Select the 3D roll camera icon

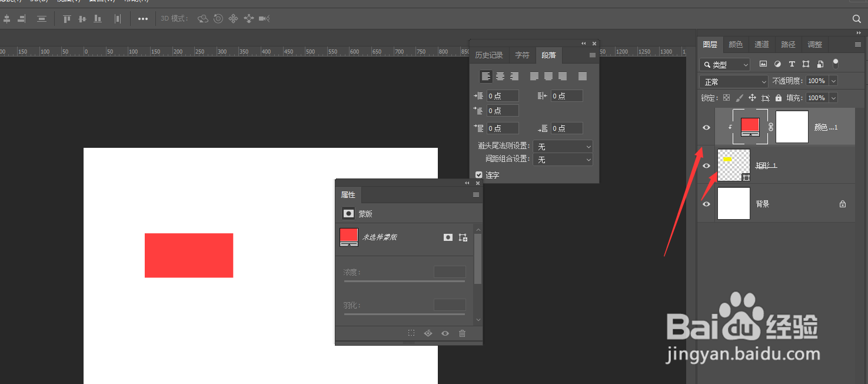[x=218, y=19]
